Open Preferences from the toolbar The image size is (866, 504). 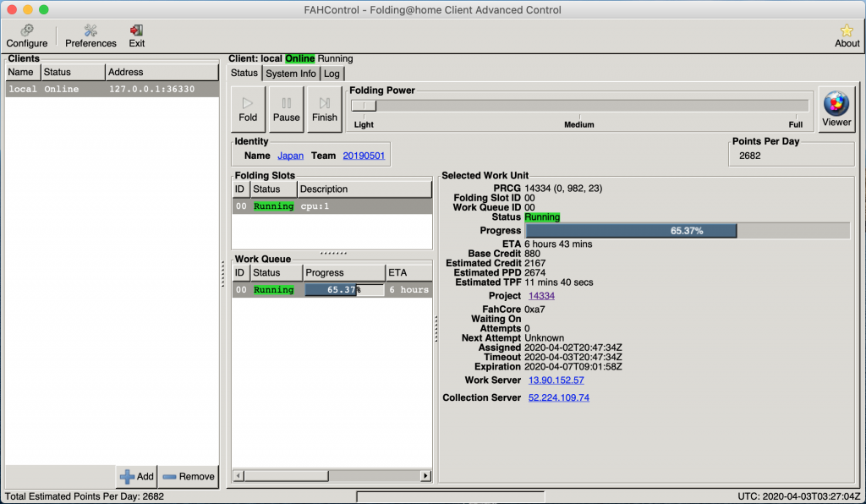click(90, 36)
